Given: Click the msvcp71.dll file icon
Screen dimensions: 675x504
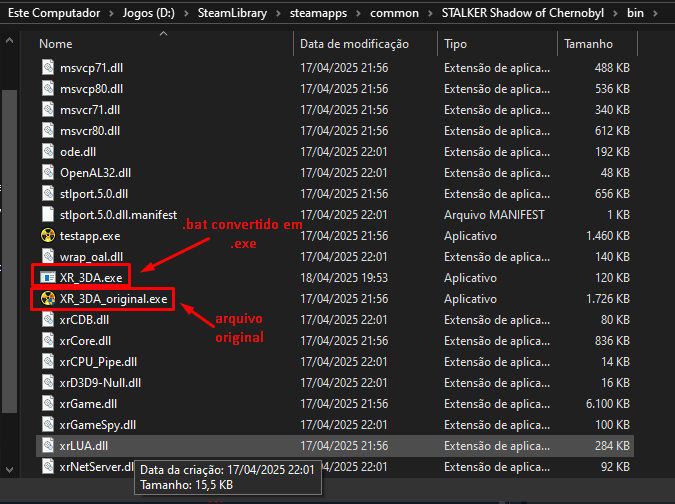Looking at the screenshot, I should click(48, 68).
